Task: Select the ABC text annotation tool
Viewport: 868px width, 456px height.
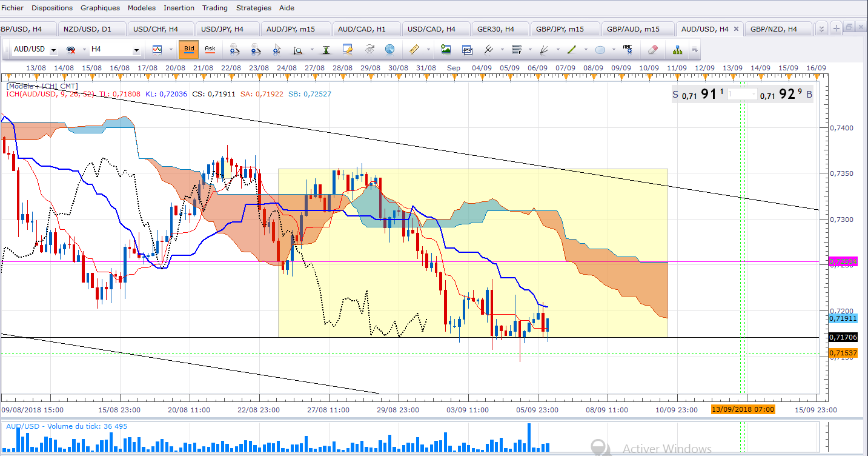Action: (x=628, y=49)
